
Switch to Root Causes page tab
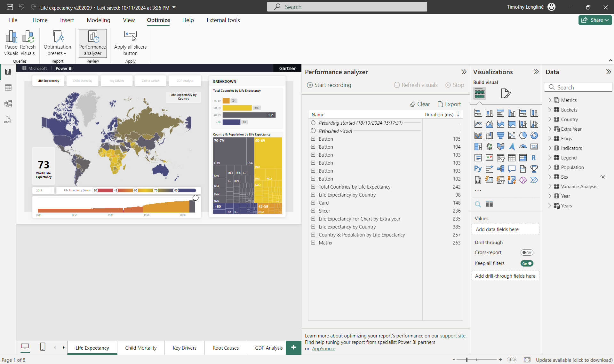tap(226, 348)
